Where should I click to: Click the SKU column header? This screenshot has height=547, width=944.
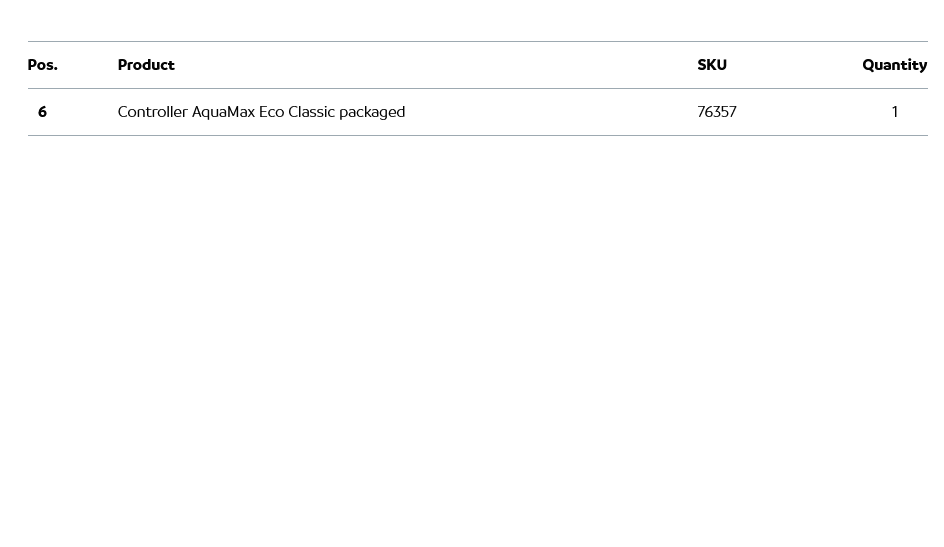[712, 65]
